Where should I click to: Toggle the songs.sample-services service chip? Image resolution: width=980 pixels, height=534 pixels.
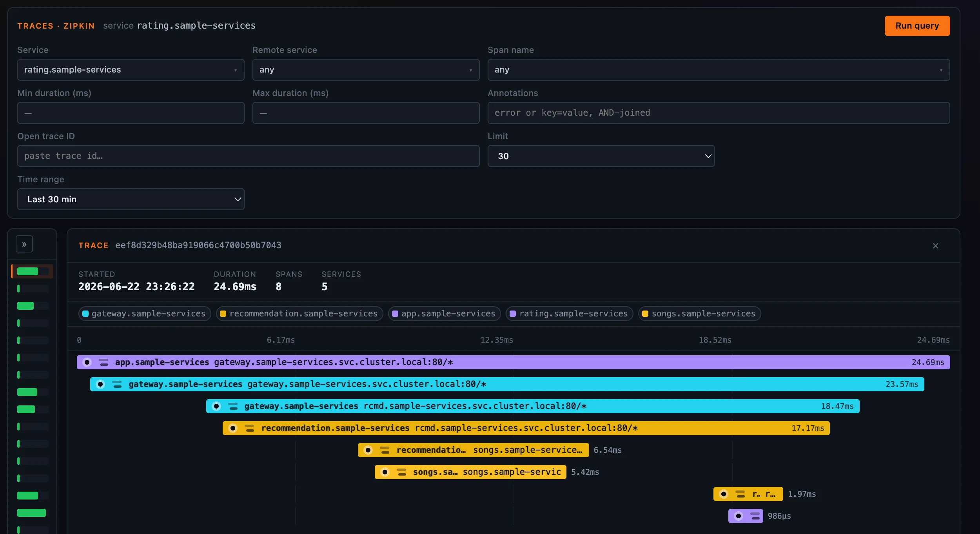pos(699,314)
